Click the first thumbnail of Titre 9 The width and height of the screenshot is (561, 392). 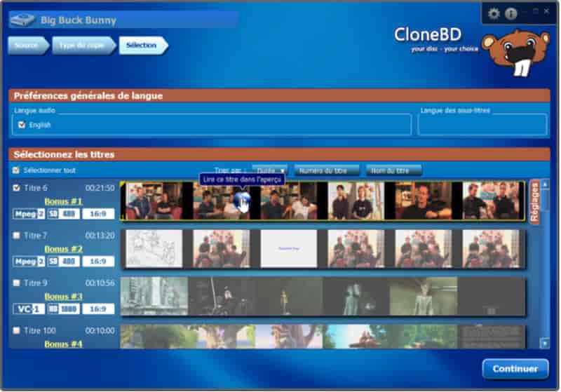[x=154, y=296]
